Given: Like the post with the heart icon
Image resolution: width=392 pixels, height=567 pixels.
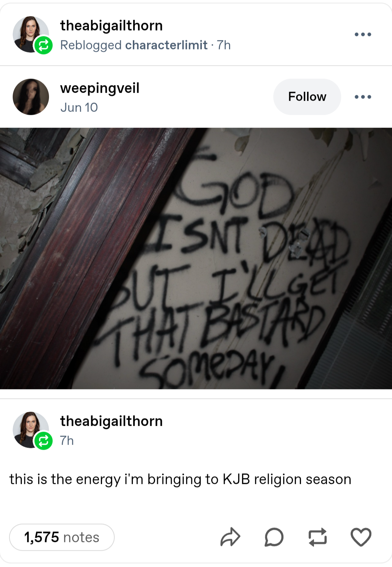Looking at the screenshot, I should [x=361, y=537].
